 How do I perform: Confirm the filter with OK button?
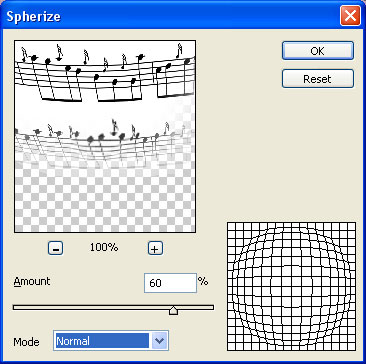point(318,51)
